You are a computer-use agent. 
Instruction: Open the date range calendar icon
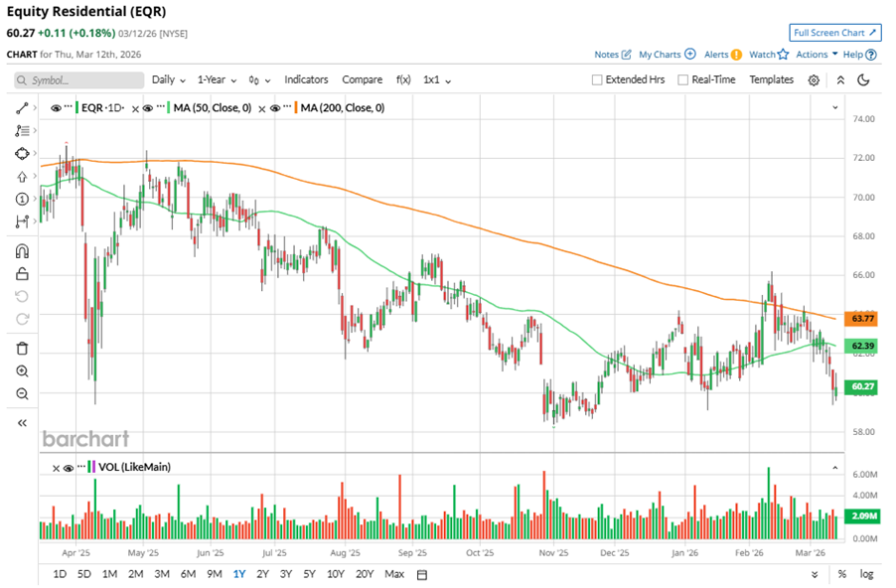(422, 575)
